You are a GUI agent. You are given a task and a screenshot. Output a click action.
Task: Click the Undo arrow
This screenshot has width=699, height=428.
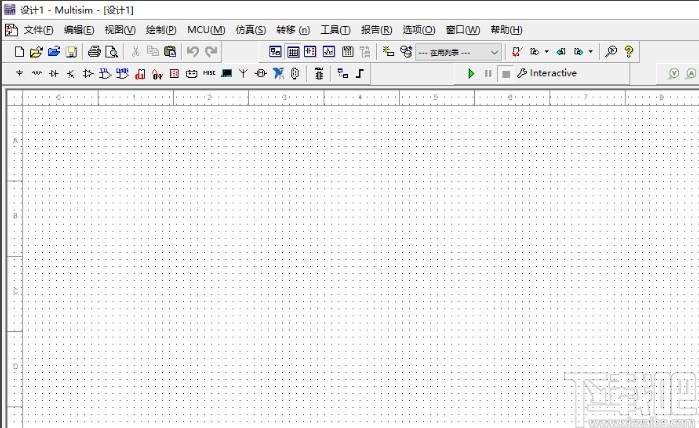click(x=193, y=52)
